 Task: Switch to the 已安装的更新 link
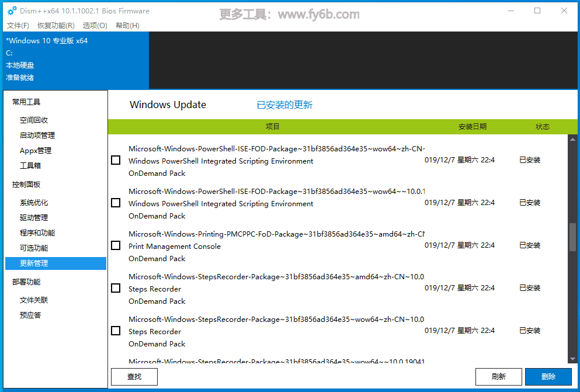[x=284, y=105]
